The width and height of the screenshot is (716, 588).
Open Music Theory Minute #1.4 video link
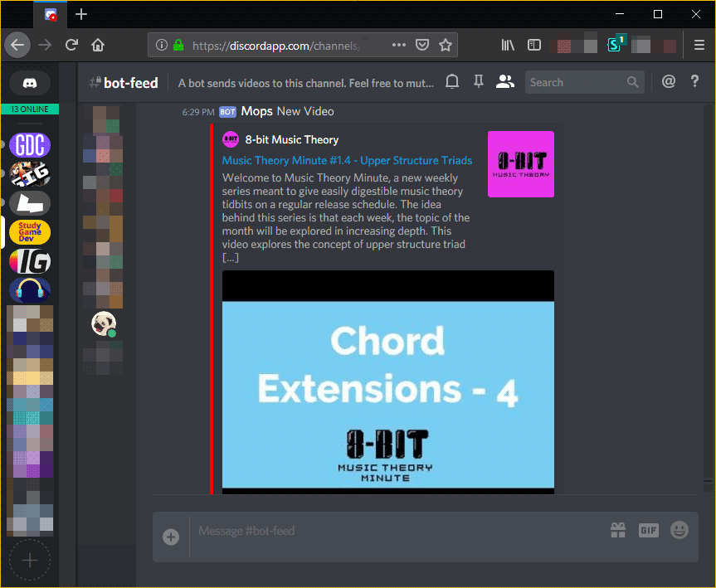(347, 161)
